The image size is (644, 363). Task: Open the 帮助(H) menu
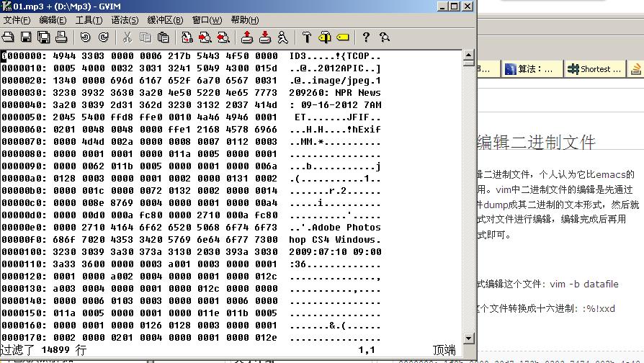[245, 20]
